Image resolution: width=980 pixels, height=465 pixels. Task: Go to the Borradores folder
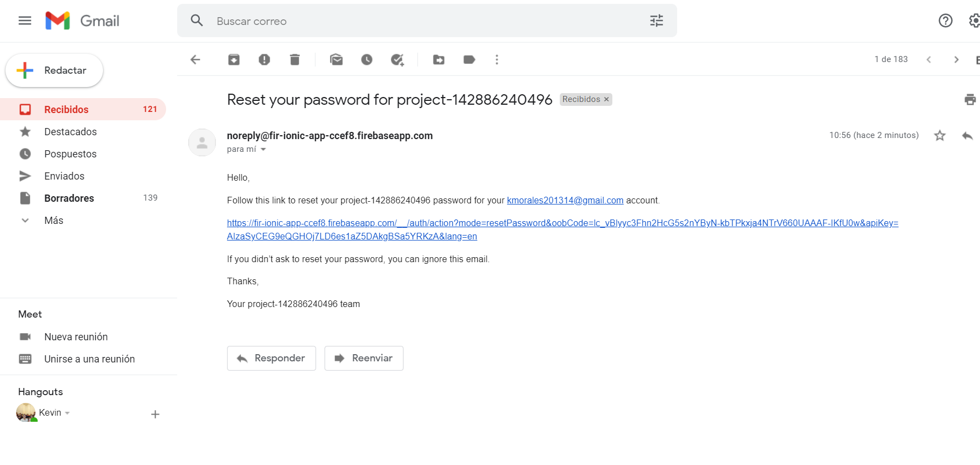(69, 198)
